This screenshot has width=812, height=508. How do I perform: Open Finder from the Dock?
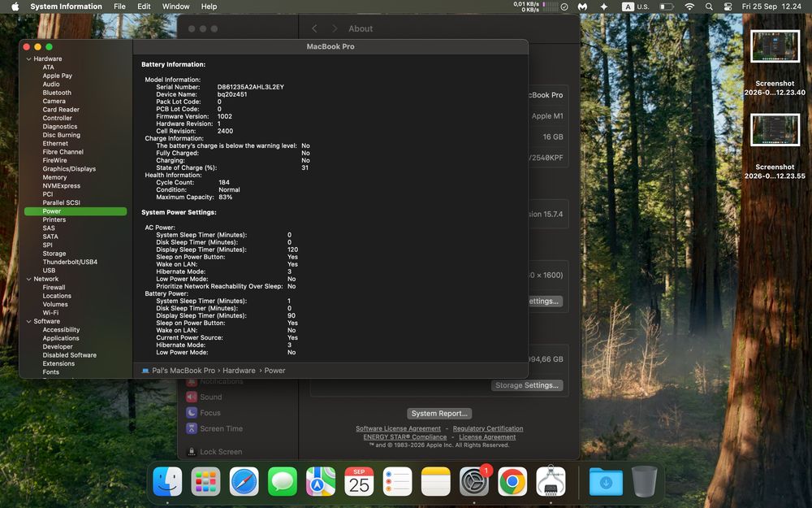point(167,481)
